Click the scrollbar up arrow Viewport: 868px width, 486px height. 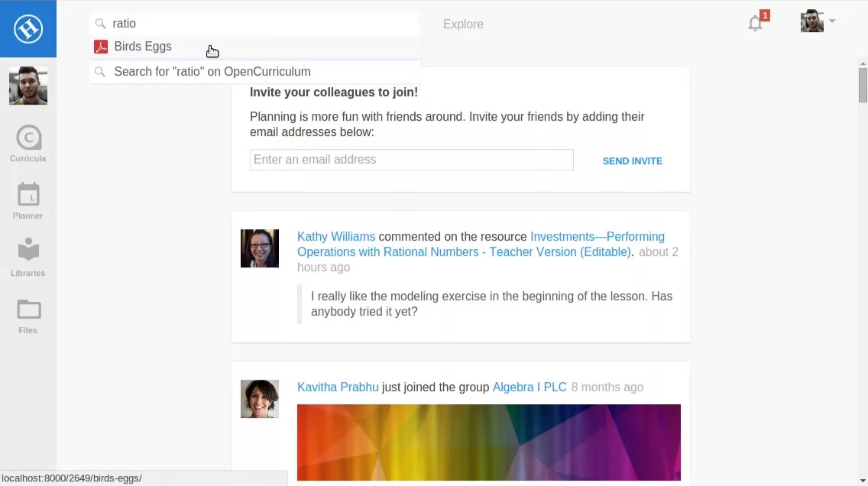coord(863,63)
